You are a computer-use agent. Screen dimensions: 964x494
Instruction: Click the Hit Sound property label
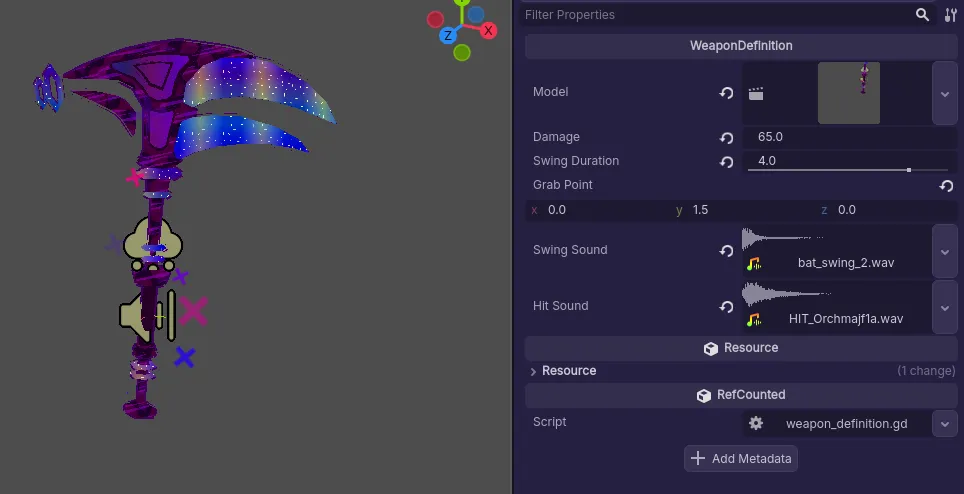point(560,306)
